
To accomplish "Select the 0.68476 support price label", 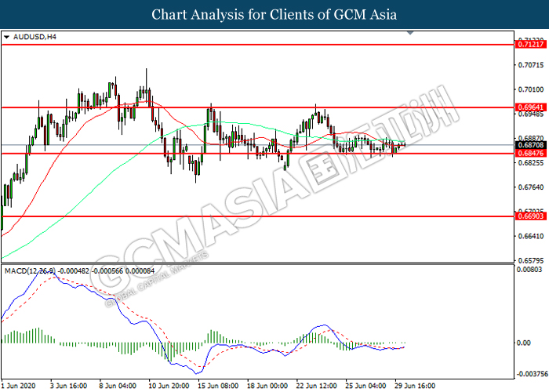I will click(x=530, y=154).
